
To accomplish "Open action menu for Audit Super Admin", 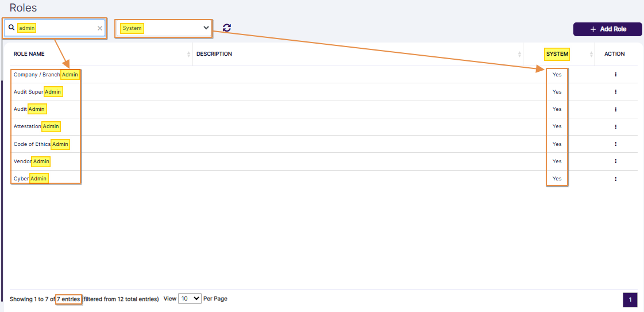I will point(615,92).
